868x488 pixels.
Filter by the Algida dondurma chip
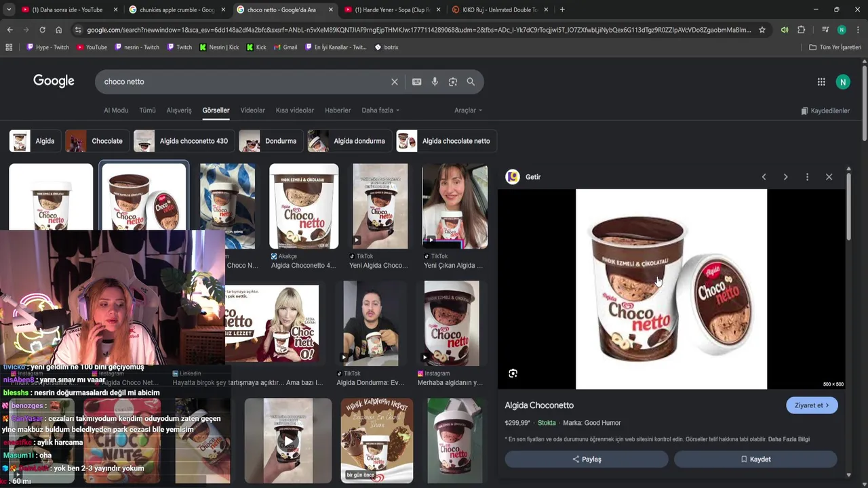(349, 141)
